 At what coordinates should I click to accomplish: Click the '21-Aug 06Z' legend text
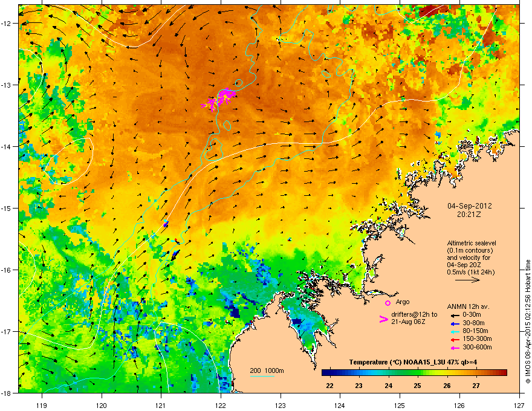pyautogui.click(x=408, y=322)
